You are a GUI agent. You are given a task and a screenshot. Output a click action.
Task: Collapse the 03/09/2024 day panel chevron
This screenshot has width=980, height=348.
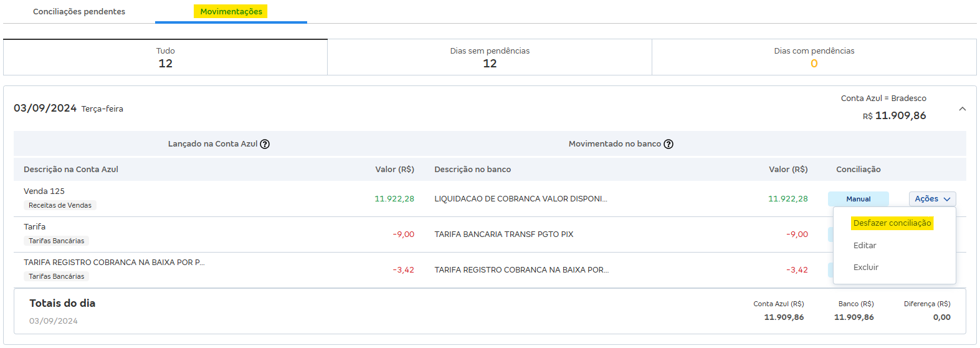(x=963, y=109)
